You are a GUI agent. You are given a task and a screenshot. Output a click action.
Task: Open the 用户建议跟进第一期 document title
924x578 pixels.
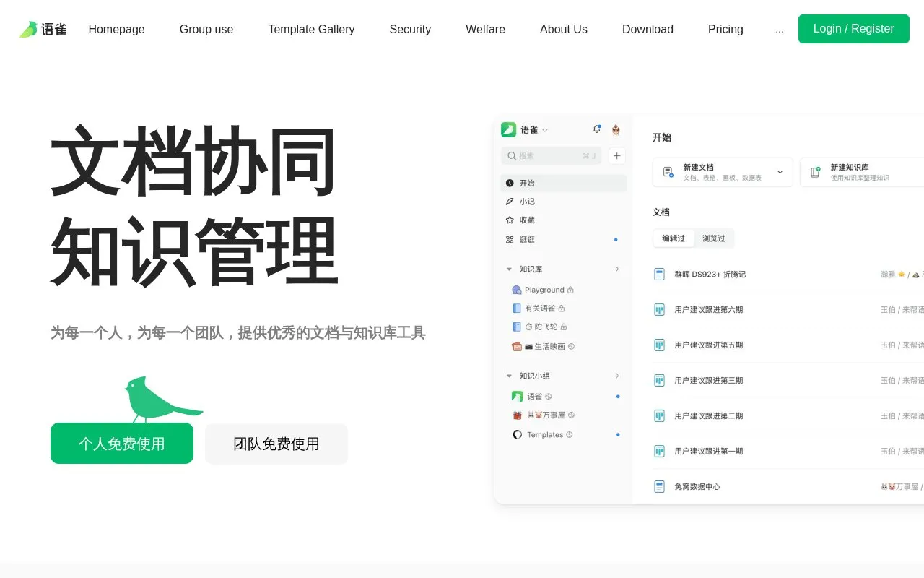[709, 452]
